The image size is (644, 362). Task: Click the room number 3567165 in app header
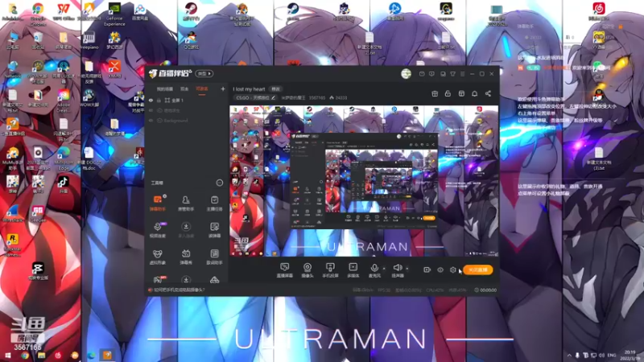[x=316, y=97]
